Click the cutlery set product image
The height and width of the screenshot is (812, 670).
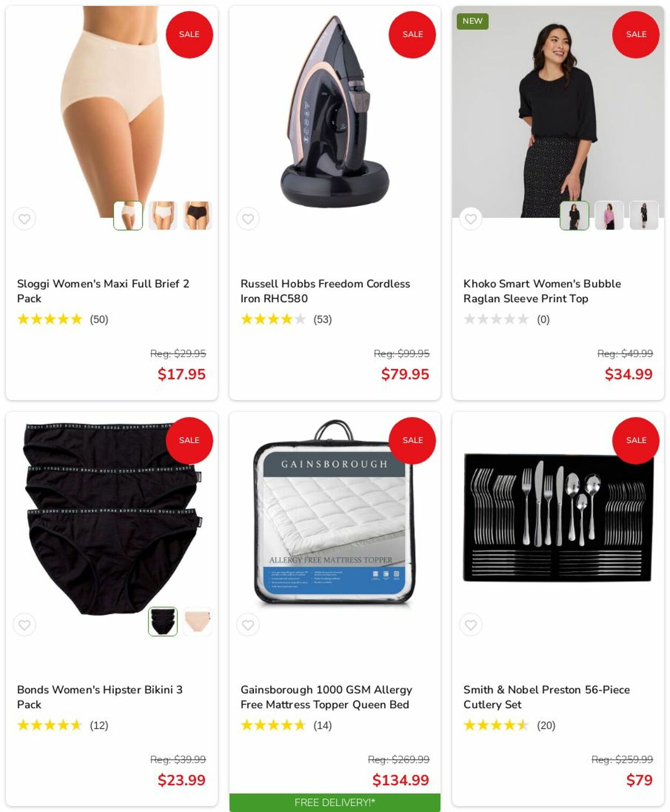tap(558, 518)
